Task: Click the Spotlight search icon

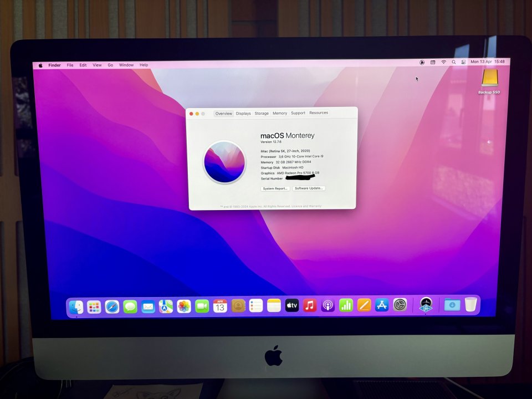Action: 454,62
